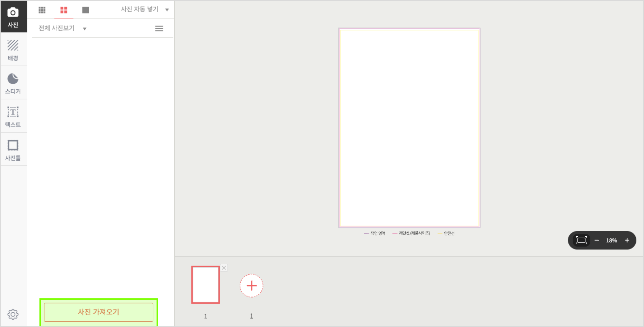Add a new page with plus circle
The image size is (644, 327).
[x=251, y=286]
